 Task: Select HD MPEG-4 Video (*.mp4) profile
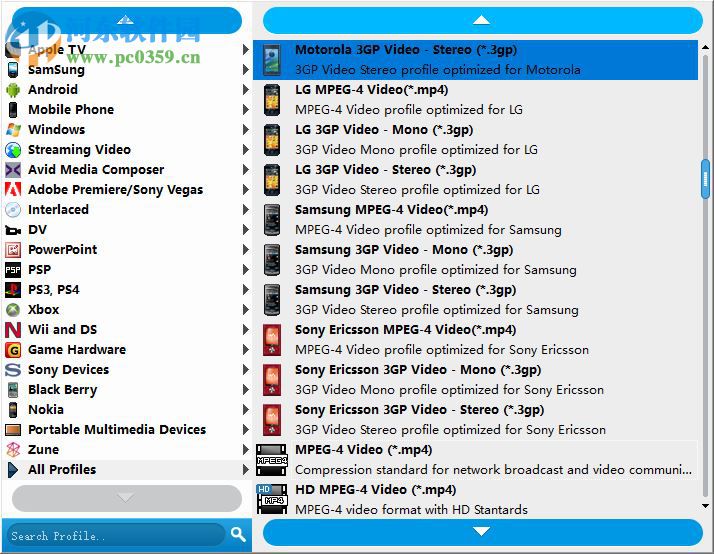click(475, 499)
